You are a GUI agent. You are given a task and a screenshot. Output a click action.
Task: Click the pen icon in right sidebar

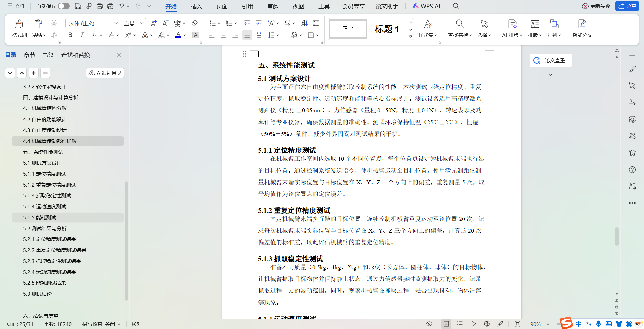[x=632, y=69]
